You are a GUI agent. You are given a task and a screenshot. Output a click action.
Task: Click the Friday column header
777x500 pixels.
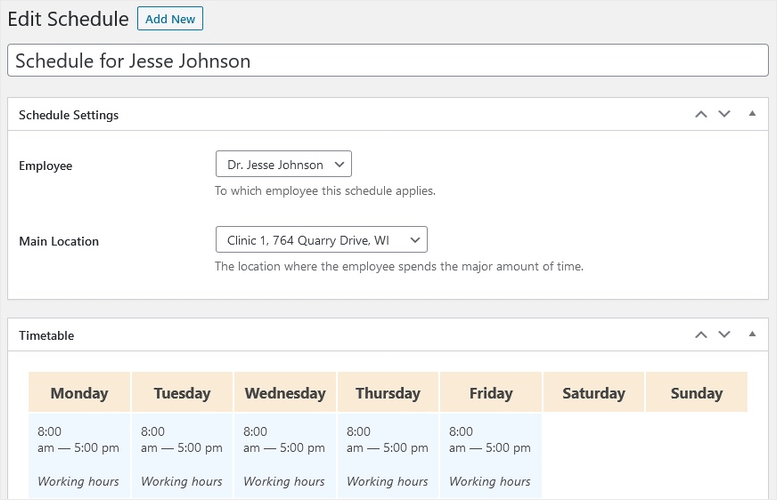[x=491, y=392]
